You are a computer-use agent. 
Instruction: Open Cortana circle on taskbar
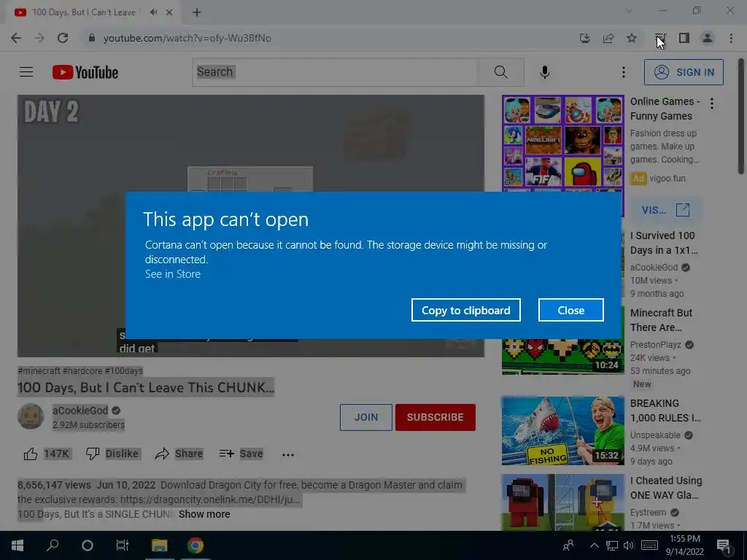pyautogui.click(x=88, y=545)
